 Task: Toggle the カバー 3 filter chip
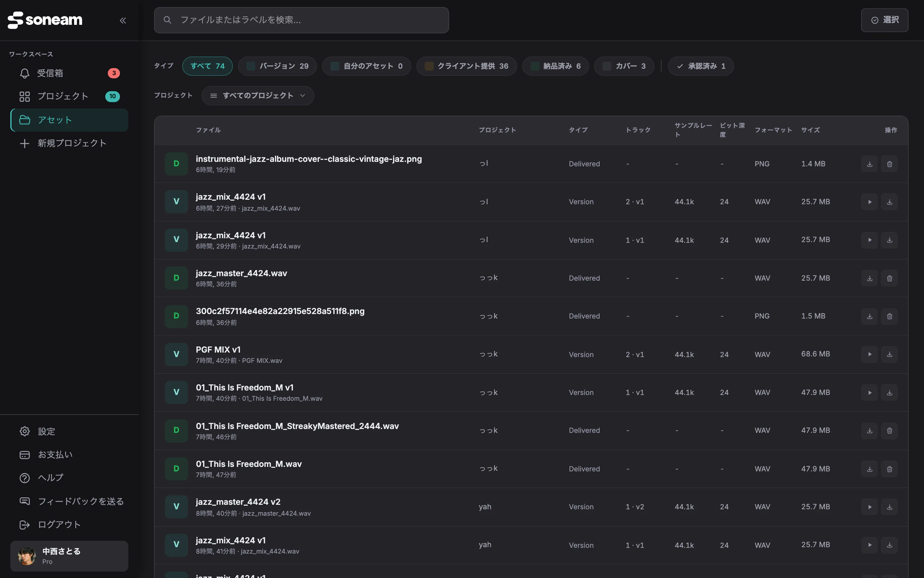click(x=624, y=66)
